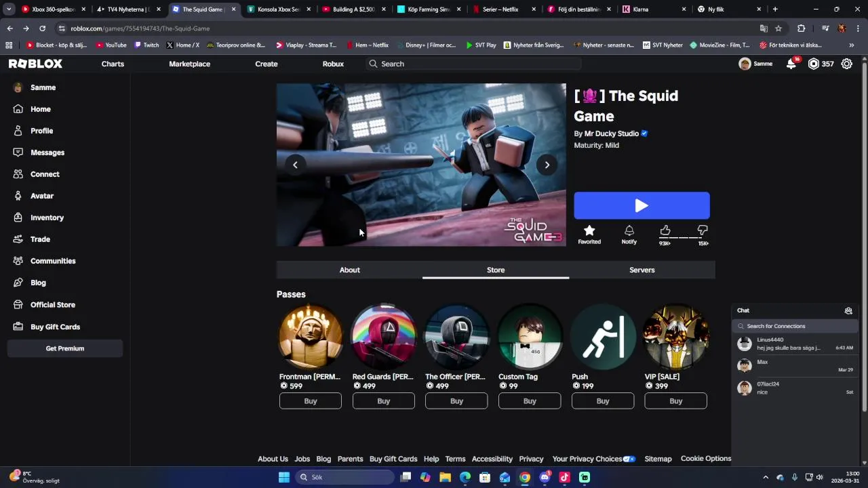Open the notifications bell in Roblox header
The image size is (868, 488).
[791, 64]
